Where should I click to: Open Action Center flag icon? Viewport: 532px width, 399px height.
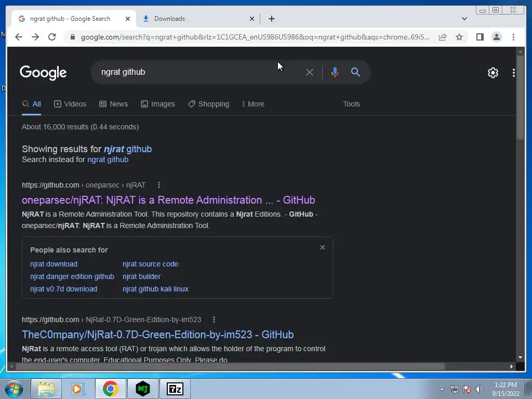467,389
